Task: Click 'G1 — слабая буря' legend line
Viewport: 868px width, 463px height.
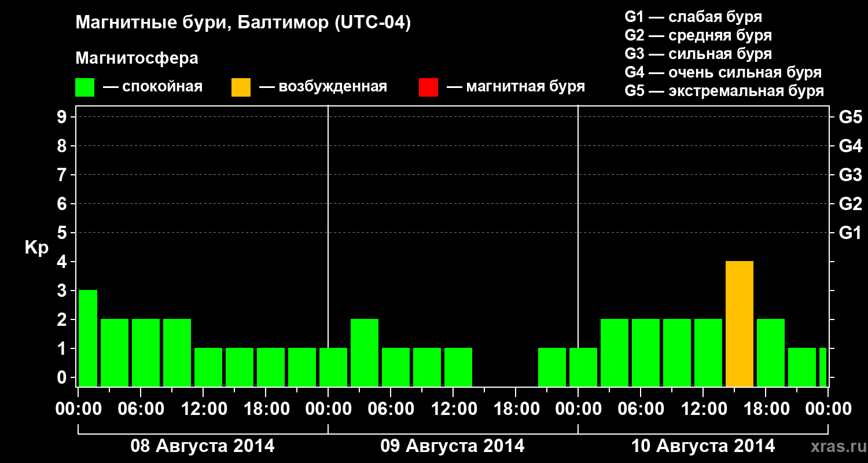Action: click(x=693, y=17)
